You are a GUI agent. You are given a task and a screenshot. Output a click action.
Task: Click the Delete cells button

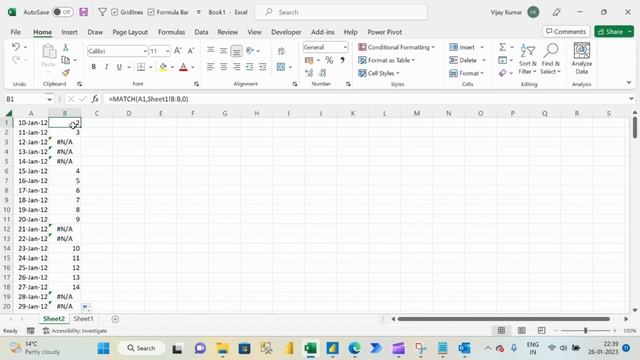click(463, 60)
